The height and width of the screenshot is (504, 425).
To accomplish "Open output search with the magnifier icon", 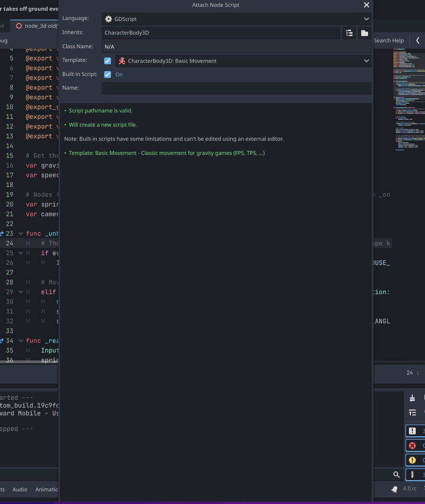I will (397, 474).
